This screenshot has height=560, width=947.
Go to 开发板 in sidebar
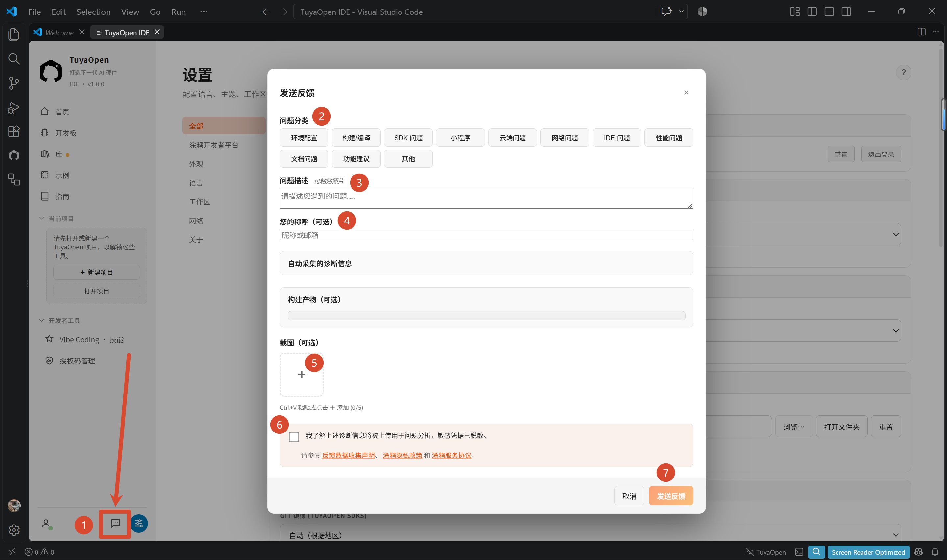66,133
